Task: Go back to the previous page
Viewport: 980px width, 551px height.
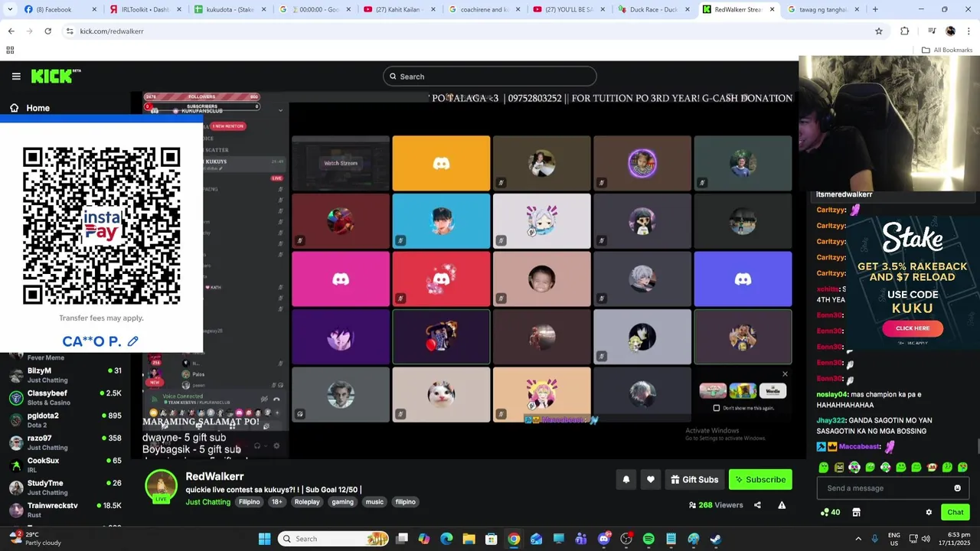Action: pos(11,31)
